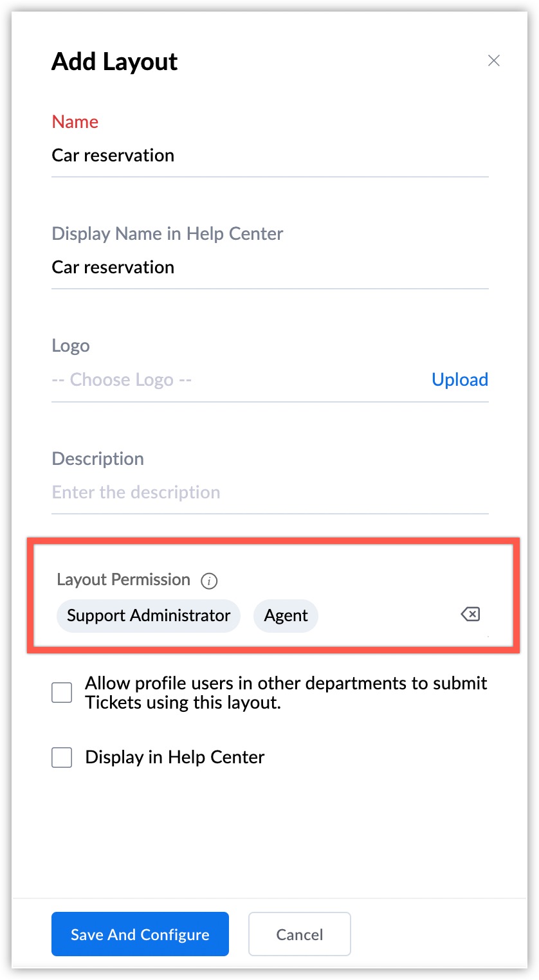The height and width of the screenshot is (980, 539).
Task: Select the Support Administrator permission chip
Action: [x=149, y=616]
